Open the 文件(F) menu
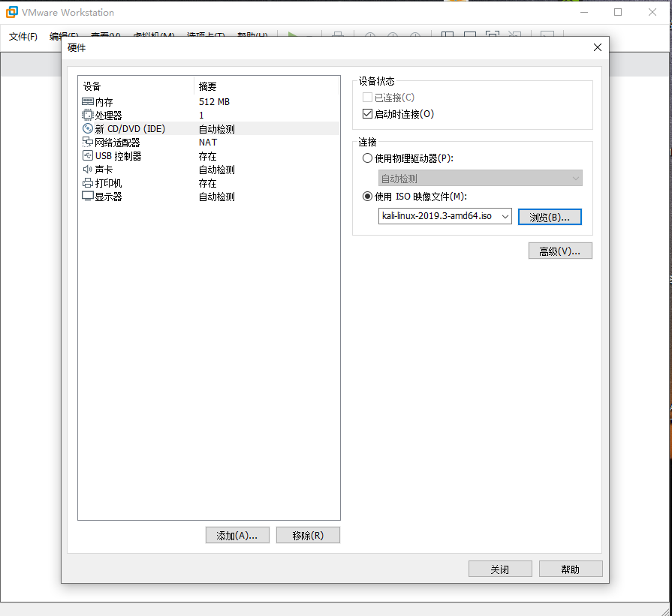672x616 pixels. pyautogui.click(x=23, y=37)
